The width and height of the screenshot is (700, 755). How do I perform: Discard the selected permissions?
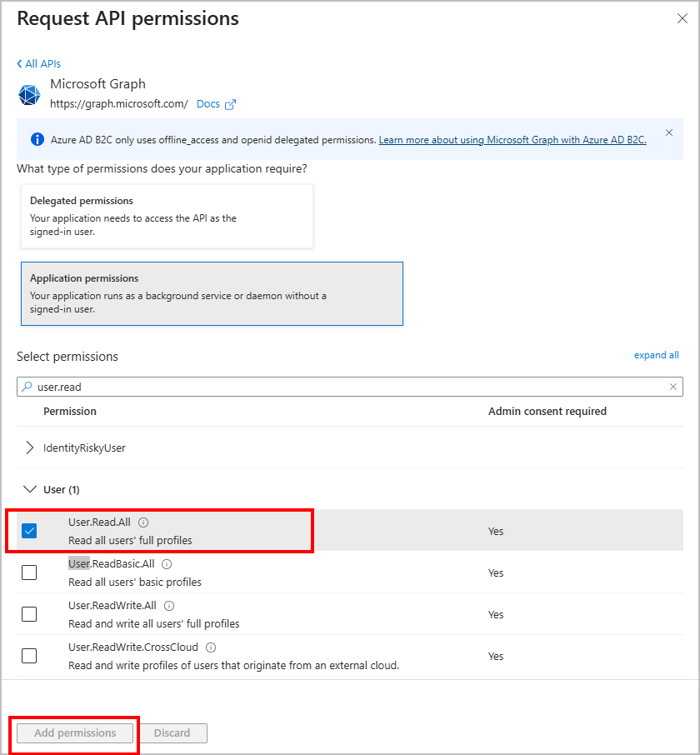click(x=172, y=733)
